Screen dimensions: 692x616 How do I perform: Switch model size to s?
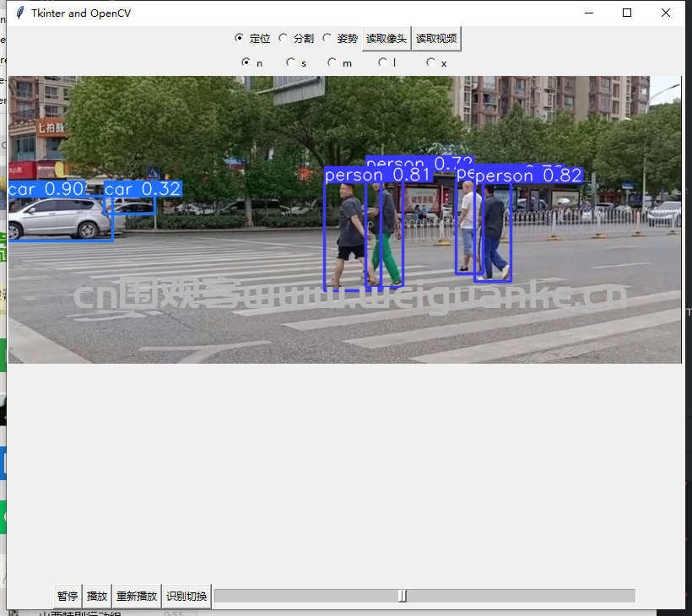pos(291,62)
